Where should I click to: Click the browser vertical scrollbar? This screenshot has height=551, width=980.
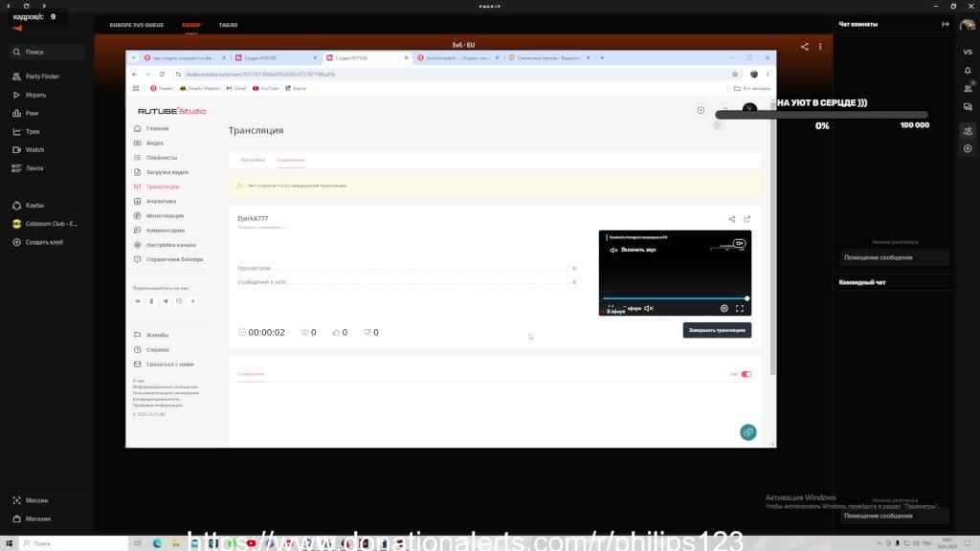click(773, 237)
